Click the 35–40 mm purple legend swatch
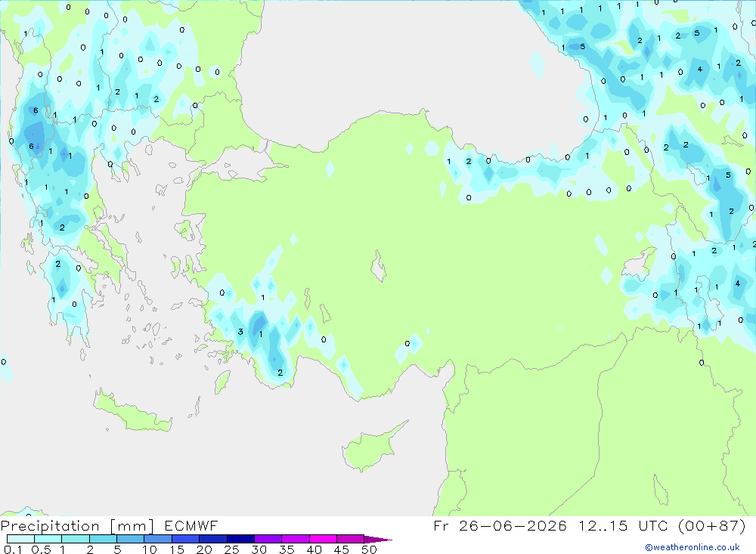The image size is (756, 554). click(x=296, y=539)
